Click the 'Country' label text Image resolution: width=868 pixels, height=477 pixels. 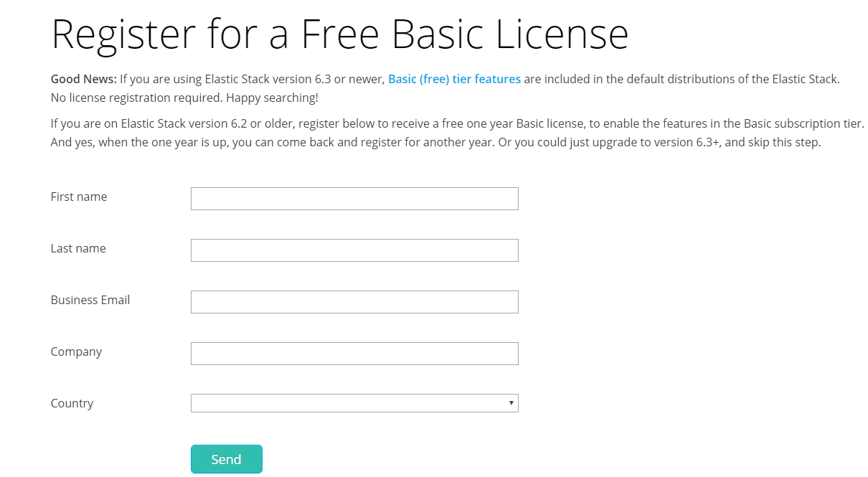tap(72, 403)
